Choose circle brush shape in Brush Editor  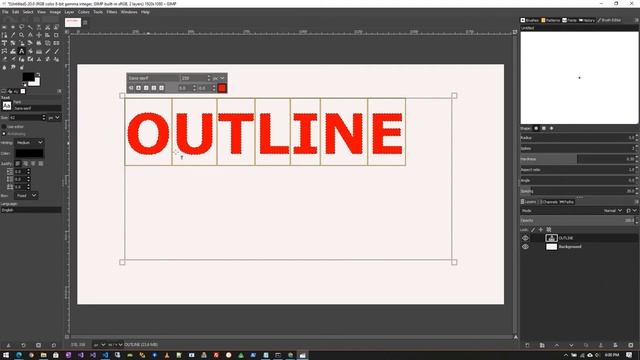(536, 128)
